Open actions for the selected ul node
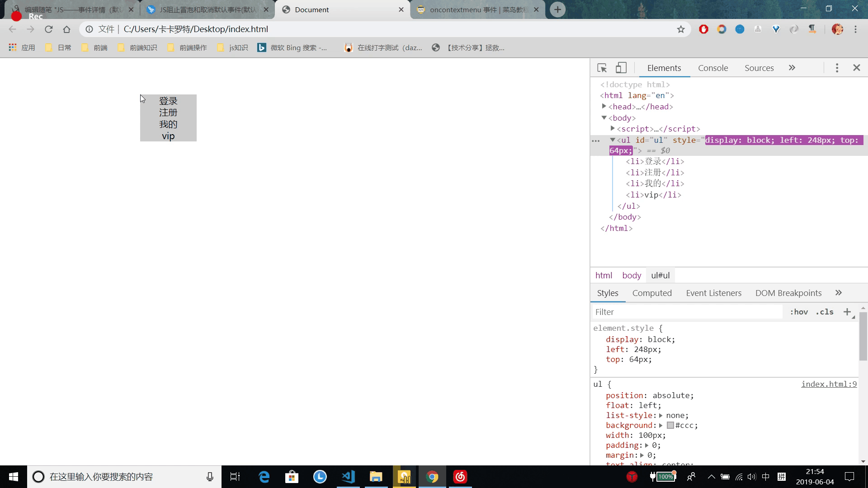Image resolution: width=868 pixels, height=488 pixels. pyautogui.click(x=595, y=141)
